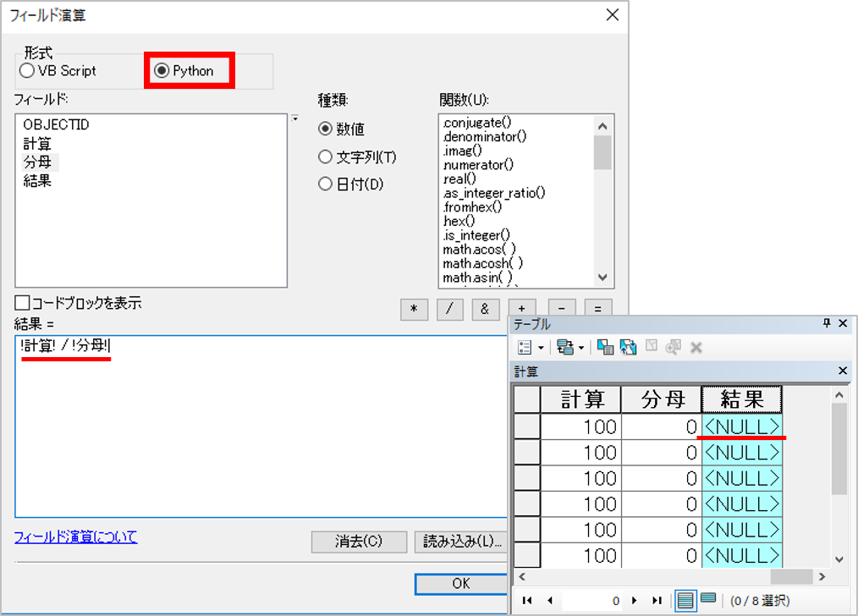Click the functions list scroll up arrow

coord(603,126)
